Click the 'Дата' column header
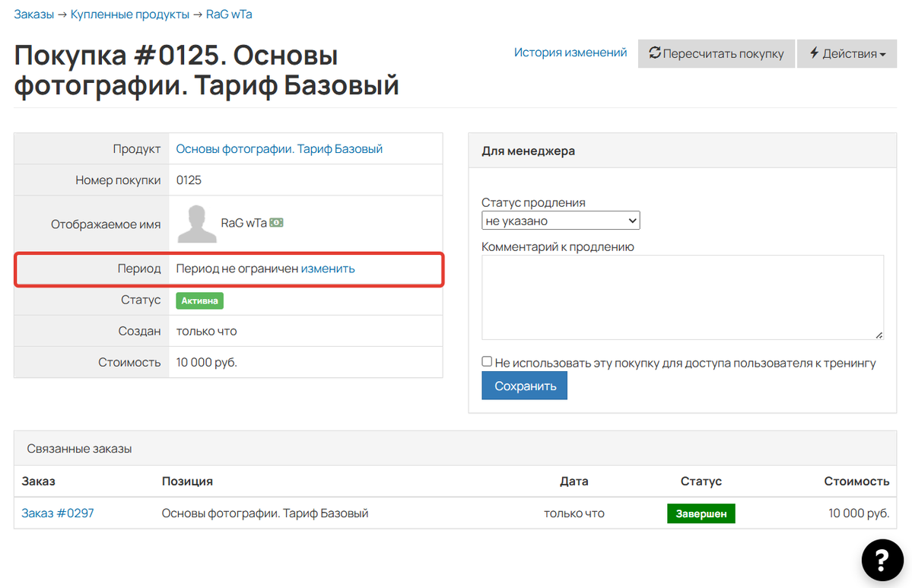Screen dimensions: 912x588 pyautogui.click(x=574, y=481)
